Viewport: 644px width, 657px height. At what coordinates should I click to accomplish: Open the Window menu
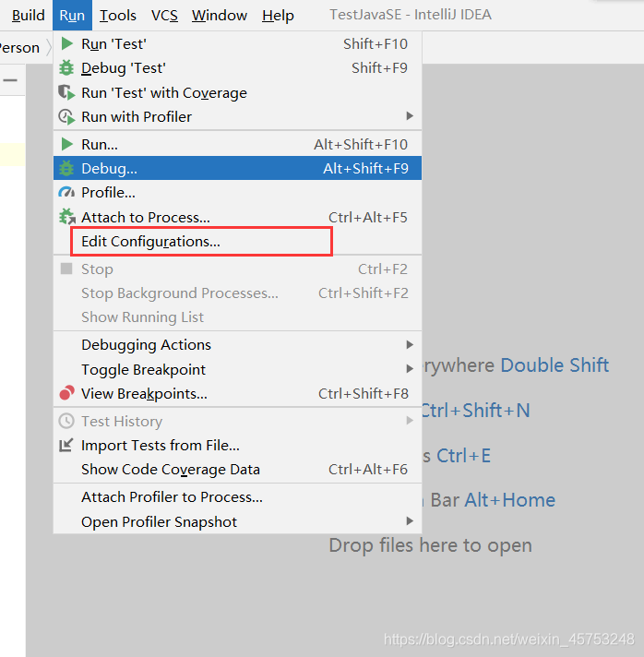click(x=220, y=15)
